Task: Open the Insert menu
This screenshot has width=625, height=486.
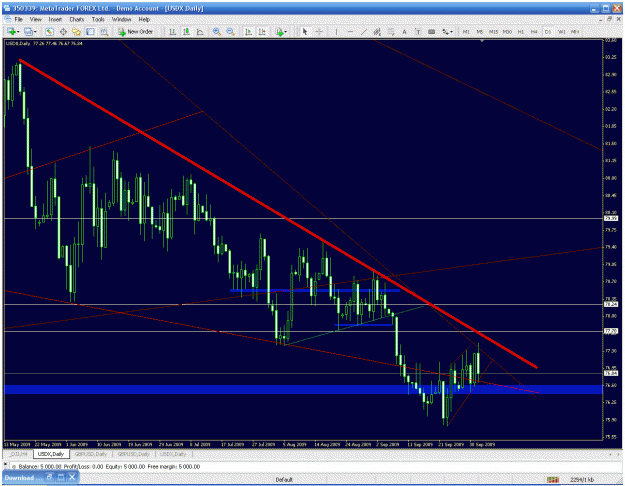Action: coord(55,19)
